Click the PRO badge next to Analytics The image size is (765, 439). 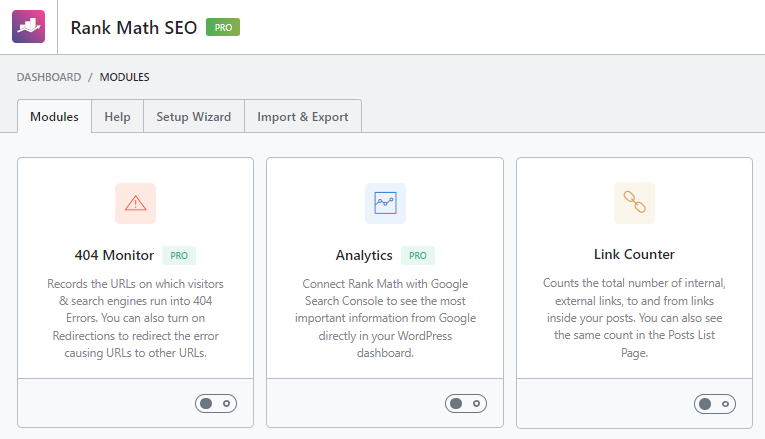418,255
